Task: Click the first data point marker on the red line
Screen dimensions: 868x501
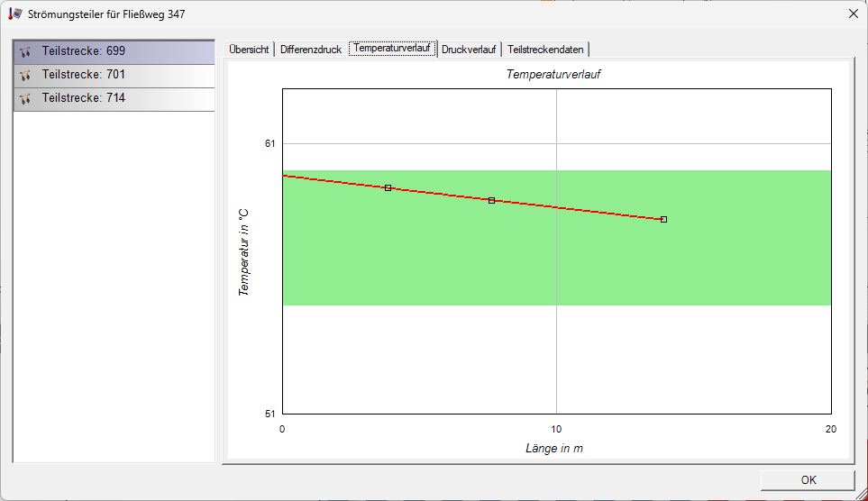Action: [388, 188]
